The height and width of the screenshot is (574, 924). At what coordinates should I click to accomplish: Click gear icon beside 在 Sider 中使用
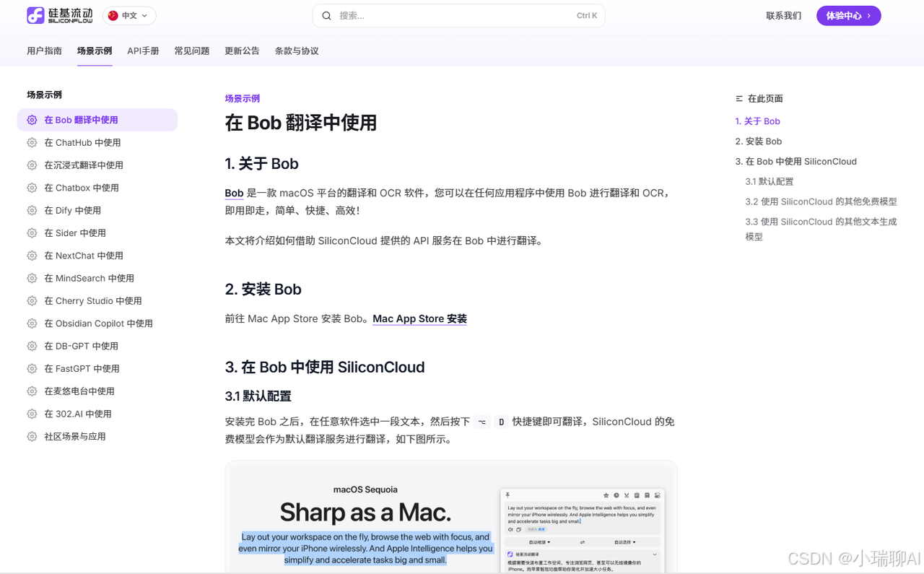[x=32, y=233]
